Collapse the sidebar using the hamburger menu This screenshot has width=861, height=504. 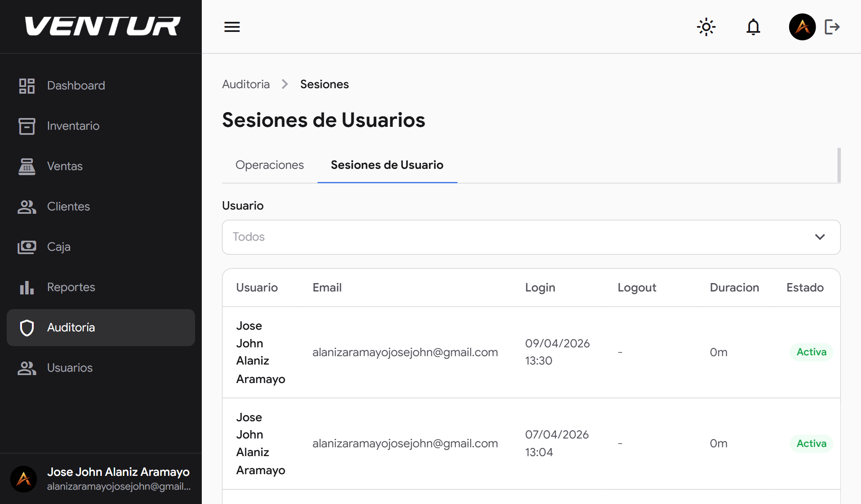coord(232,26)
